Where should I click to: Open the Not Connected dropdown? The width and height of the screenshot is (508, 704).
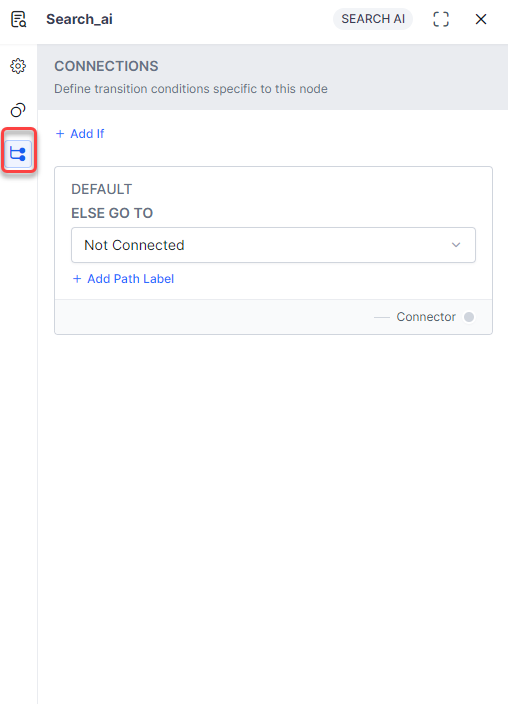click(273, 245)
